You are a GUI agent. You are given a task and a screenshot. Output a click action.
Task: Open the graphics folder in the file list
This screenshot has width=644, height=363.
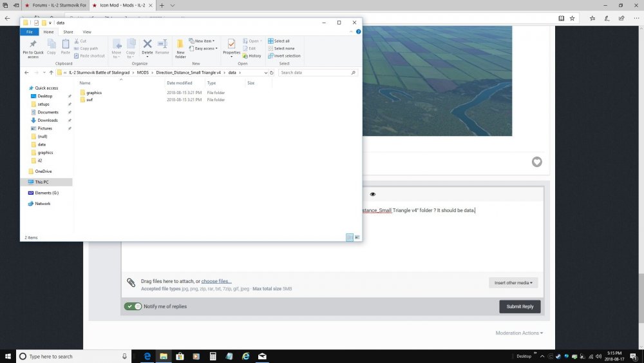coord(93,93)
